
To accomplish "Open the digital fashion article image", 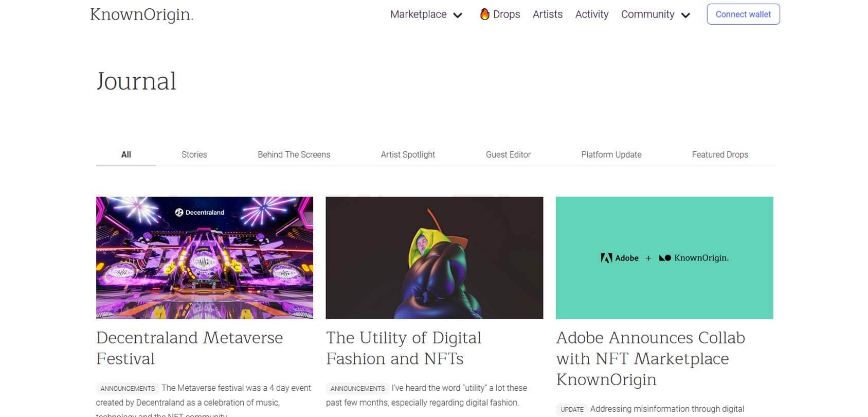I will tap(435, 258).
